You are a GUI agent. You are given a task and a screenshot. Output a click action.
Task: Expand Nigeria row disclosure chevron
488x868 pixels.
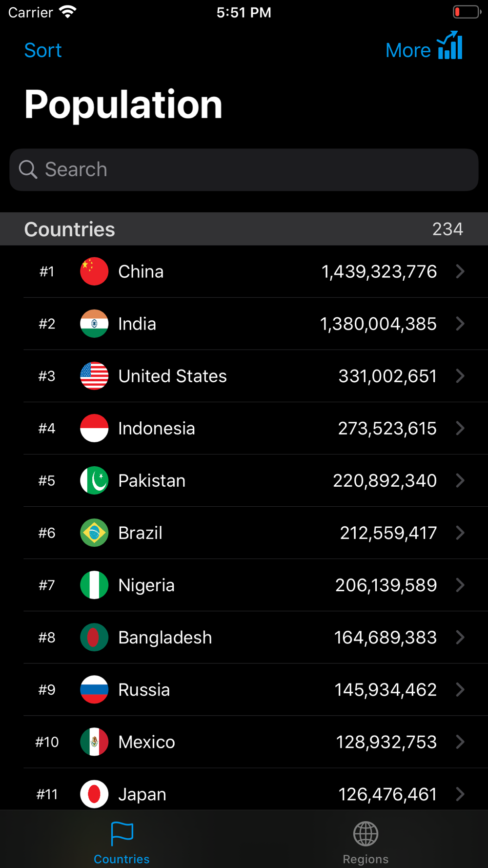[460, 585]
